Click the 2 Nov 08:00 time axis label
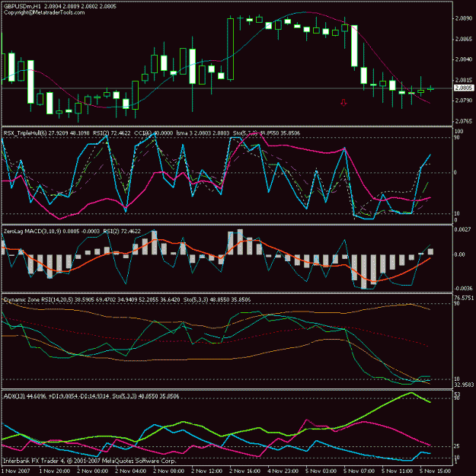Image resolution: width=476 pixels, height=476 pixels. (169, 471)
